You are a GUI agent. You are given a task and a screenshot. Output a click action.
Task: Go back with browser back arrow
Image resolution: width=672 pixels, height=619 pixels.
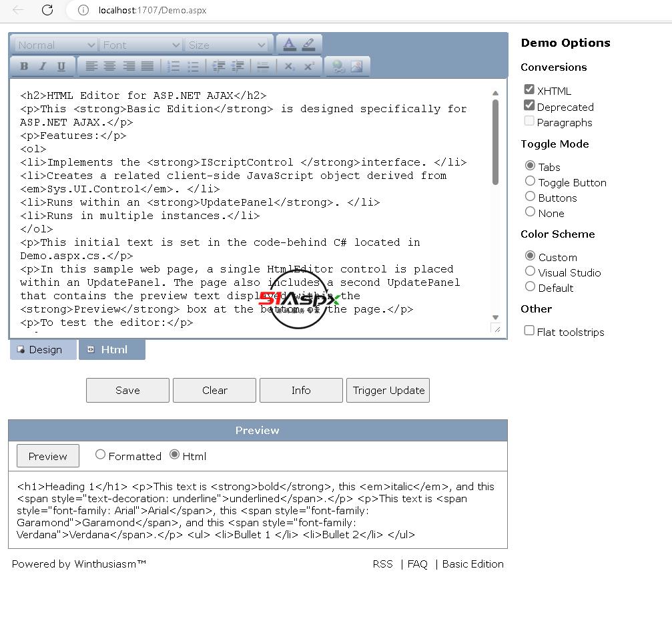coord(18,10)
